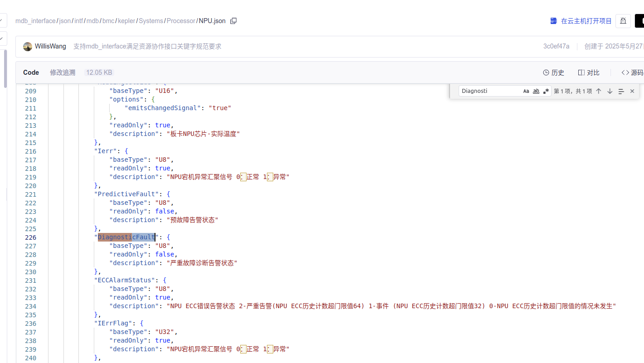The image size is (644, 363).
Task: Toggle whole word match in search
Action: (x=536, y=91)
